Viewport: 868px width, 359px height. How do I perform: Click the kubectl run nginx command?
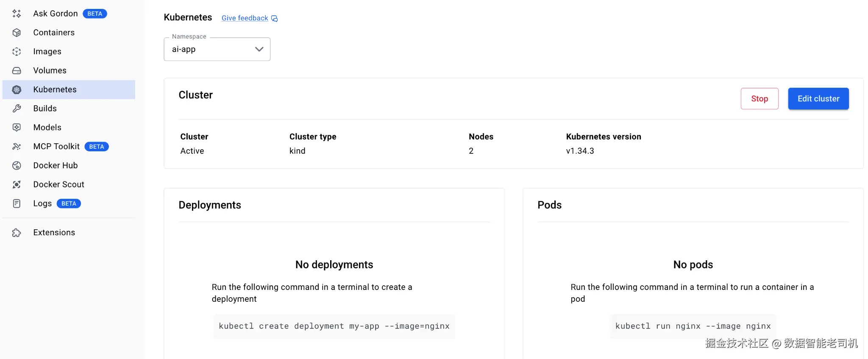tap(693, 326)
